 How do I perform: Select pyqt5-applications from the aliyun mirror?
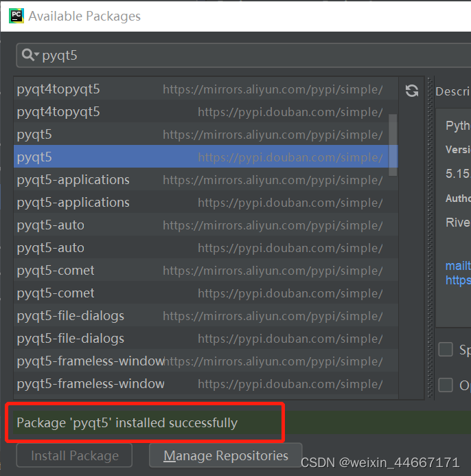(206, 179)
